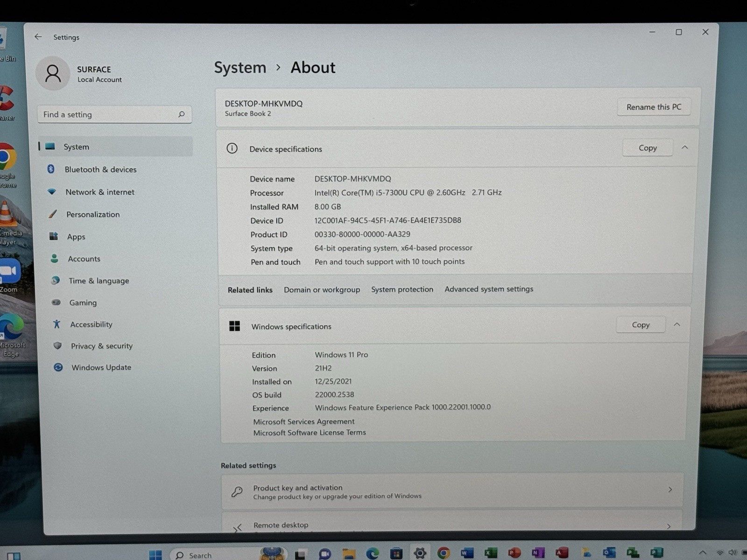This screenshot has height=560, width=747.
Task: Open Windows Update settings
Action: point(101,367)
